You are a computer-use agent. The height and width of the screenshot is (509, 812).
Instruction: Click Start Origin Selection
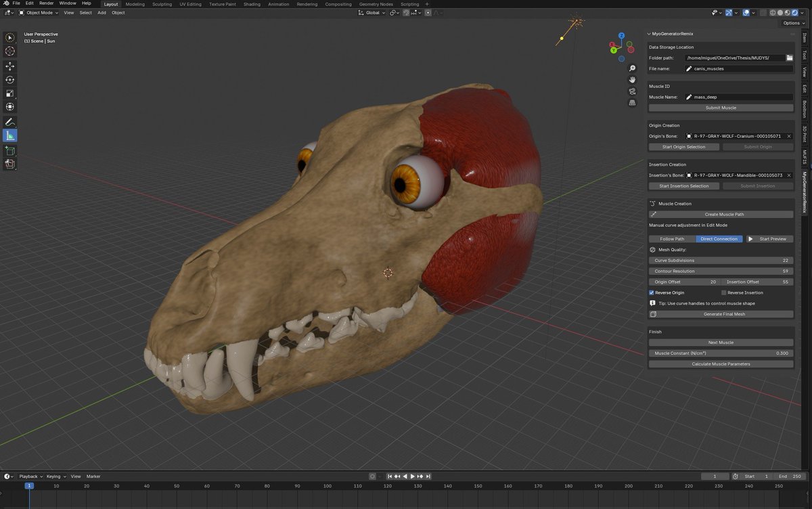683,147
